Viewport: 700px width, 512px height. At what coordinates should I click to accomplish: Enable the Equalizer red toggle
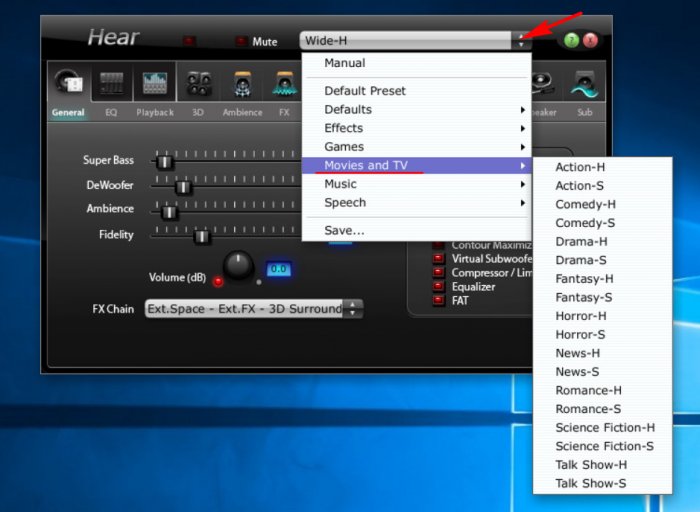tap(438, 286)
